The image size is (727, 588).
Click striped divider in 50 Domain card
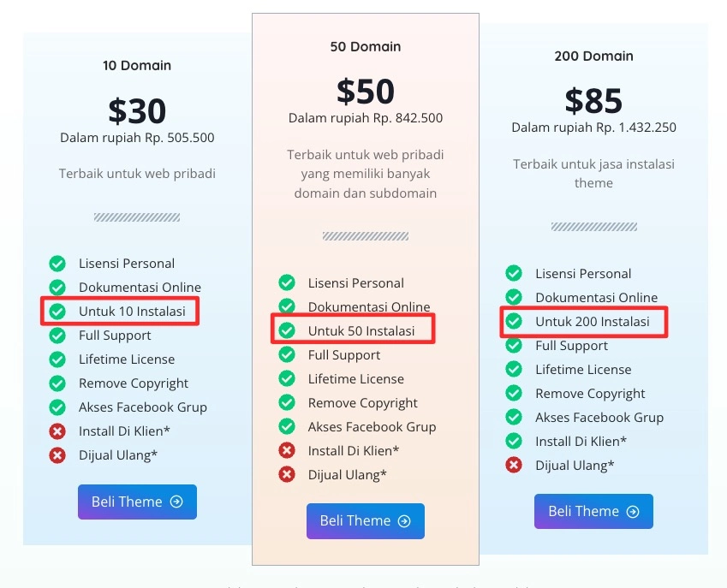pyautogui.click(x=366, y=236)
